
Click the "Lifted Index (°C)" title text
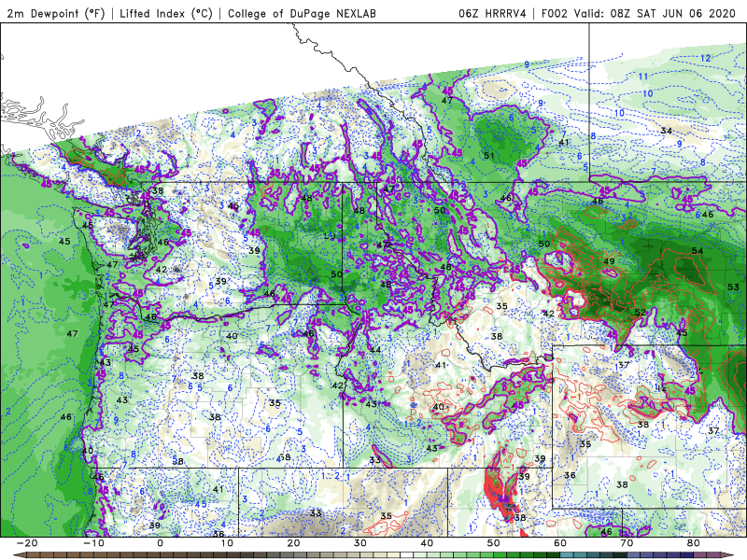[x=166, y=13]
